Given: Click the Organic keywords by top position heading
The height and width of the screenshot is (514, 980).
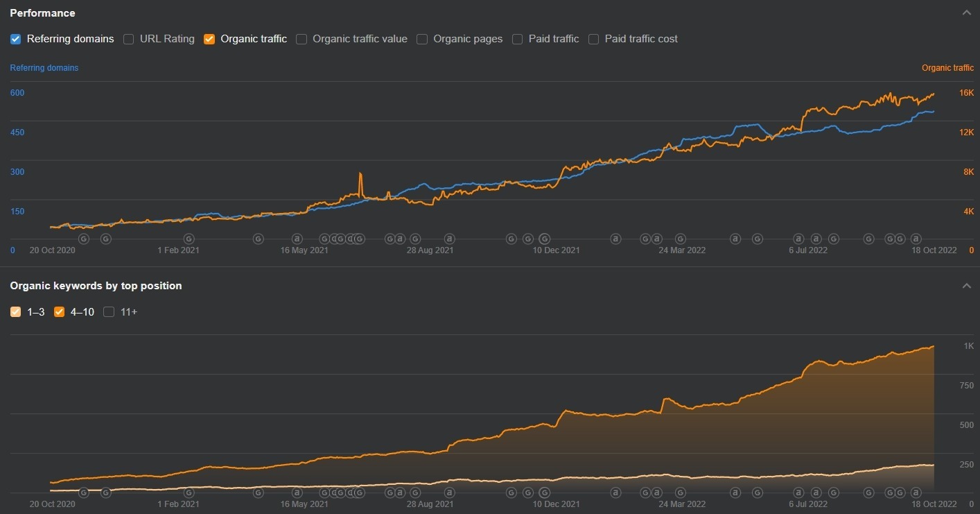Looking at the screenshot, I should pyautogui.click(x=96, y=286).
